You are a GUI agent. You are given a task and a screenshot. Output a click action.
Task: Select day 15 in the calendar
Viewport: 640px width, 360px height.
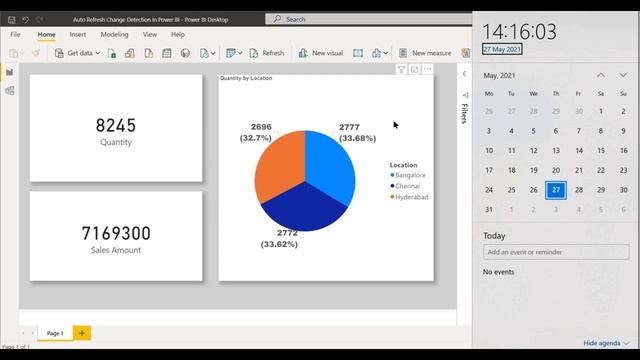coord(601,151)
